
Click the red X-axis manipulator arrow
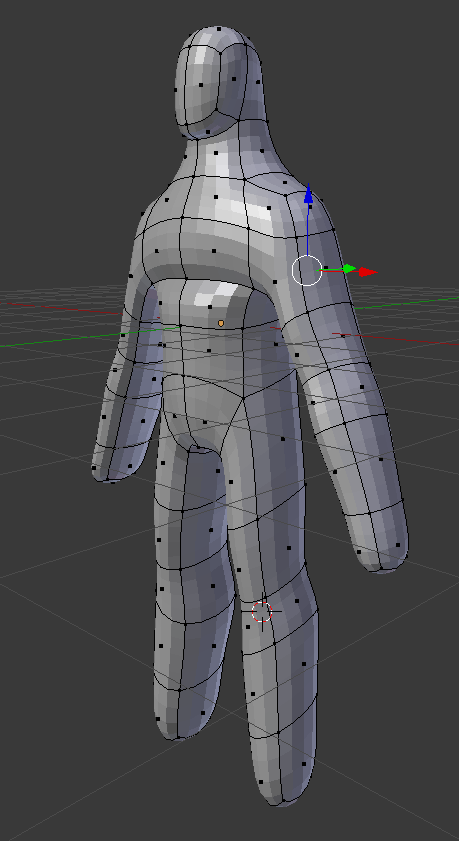click(368, 272)
